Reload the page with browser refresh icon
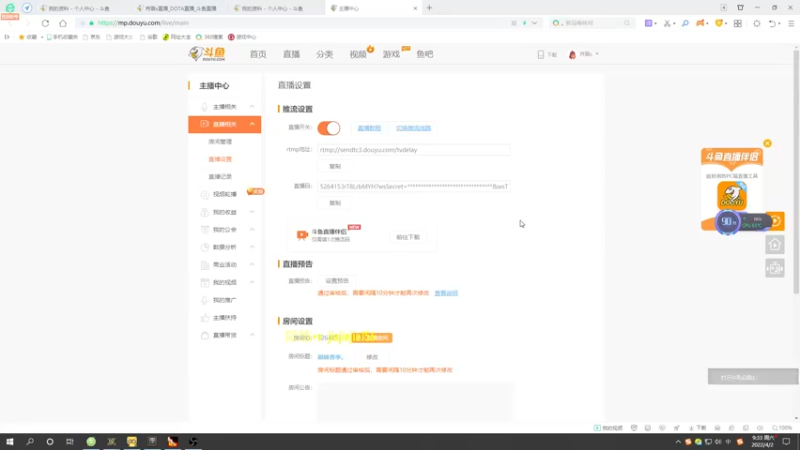This screenshot has height=450, width=800. [x=45, y=23]
